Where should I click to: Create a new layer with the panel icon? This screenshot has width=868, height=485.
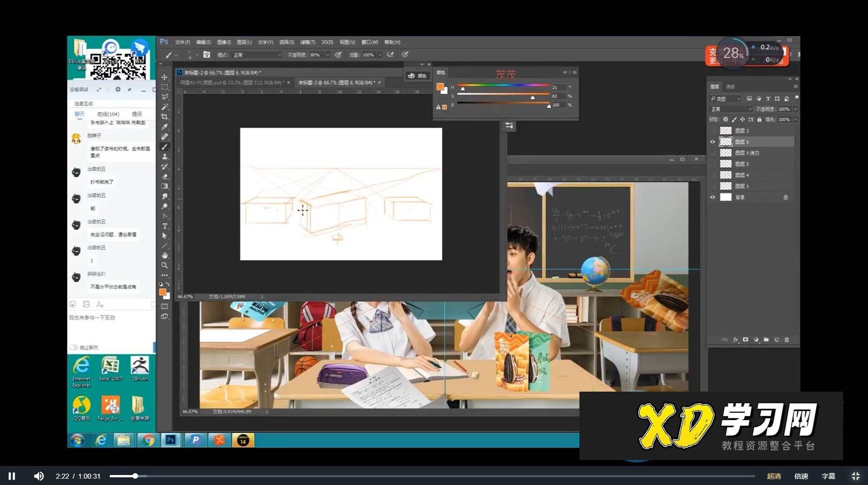pos(776,339)
